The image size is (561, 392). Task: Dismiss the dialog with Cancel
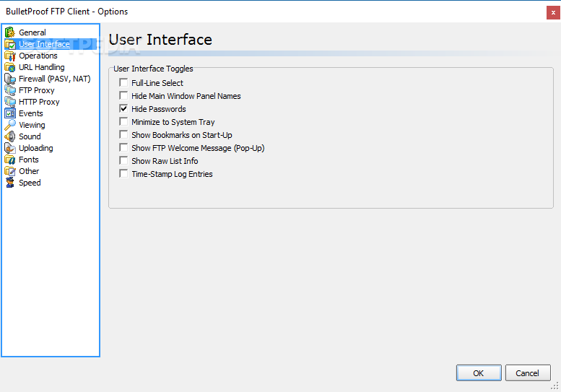point(528,373)
